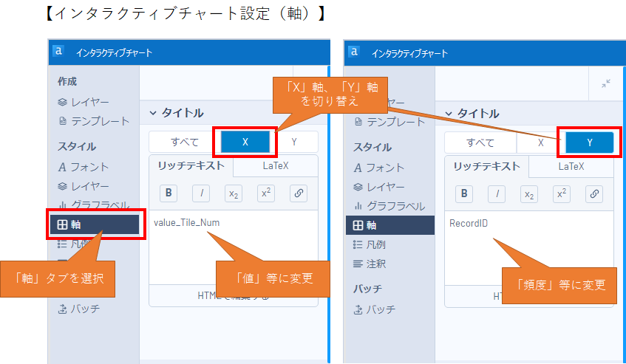Open スタイル レイヤー in left window sidebar
This screenshot has width=626, height=364.
[84, 186]
